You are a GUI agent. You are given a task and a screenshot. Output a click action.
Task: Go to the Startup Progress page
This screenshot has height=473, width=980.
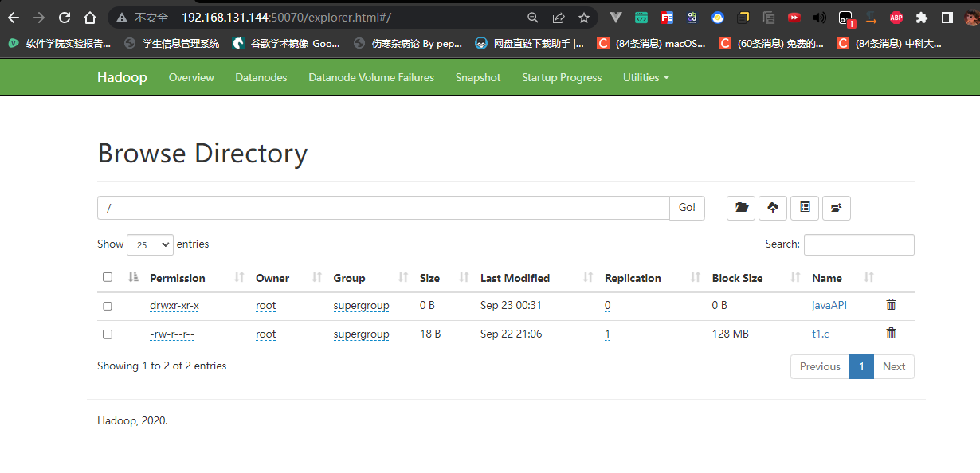[x=562, y=77]
